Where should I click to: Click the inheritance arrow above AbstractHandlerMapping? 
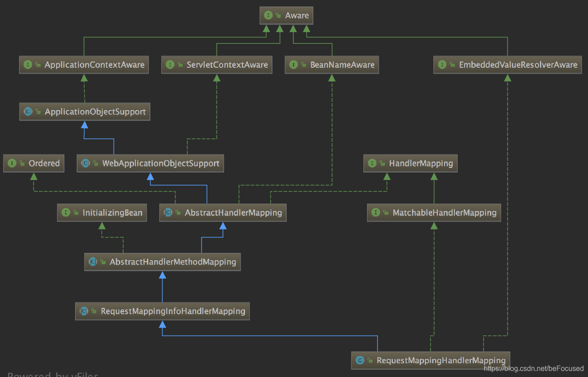pos(151,177)
